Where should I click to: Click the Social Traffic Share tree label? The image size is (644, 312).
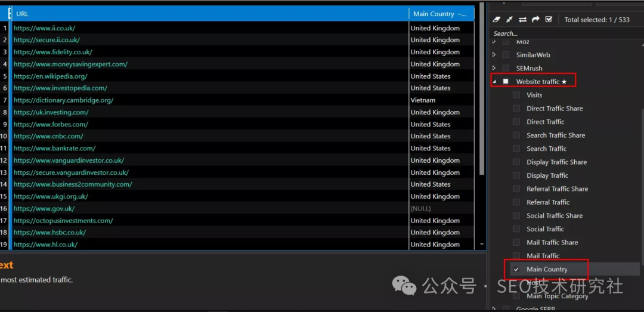click(555, 215)
